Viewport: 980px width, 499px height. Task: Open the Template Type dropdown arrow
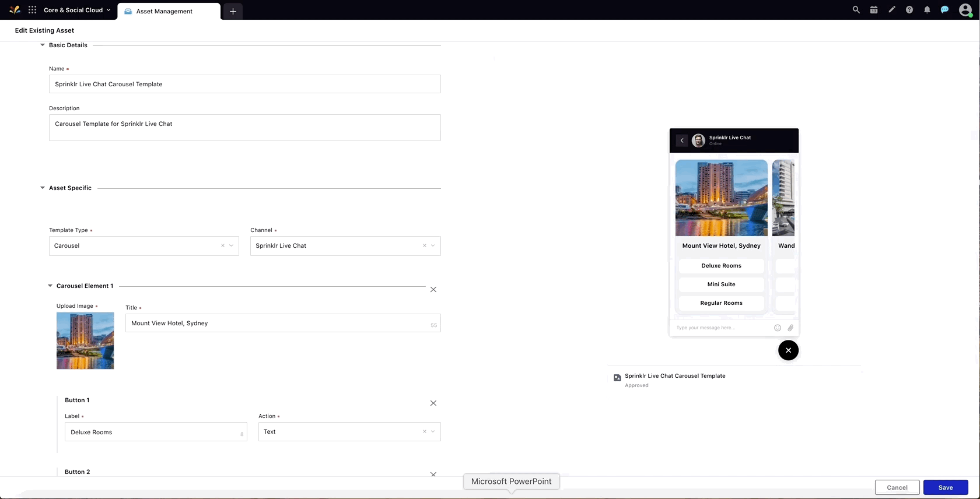coord(232,245)
